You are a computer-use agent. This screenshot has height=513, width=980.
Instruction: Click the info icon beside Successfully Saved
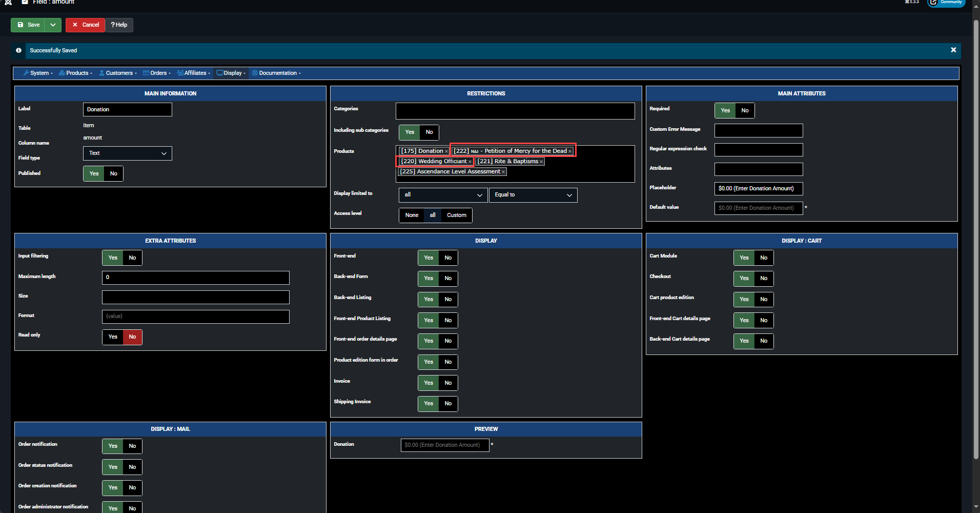click(18, 50)
